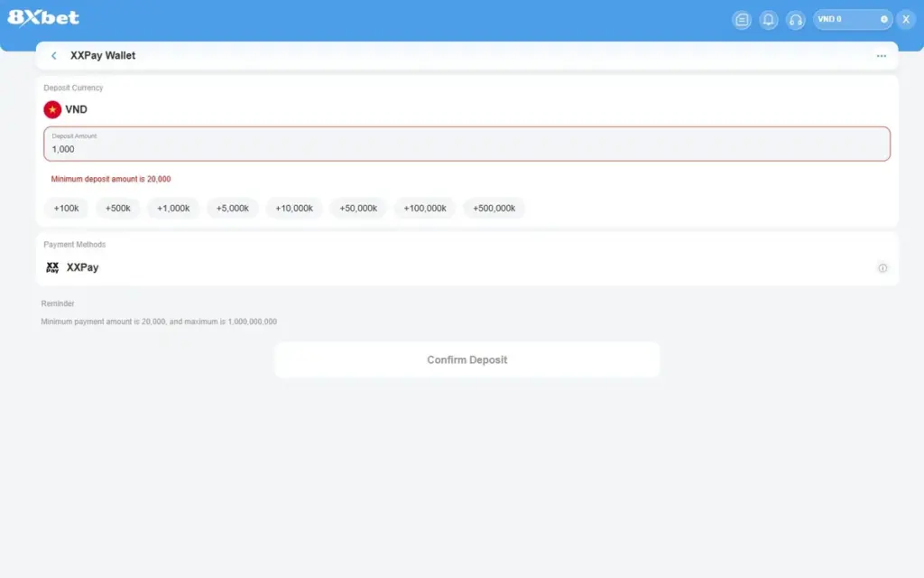
Task: Click the 8Xbet logo
Action: click(x=43, y=18)
